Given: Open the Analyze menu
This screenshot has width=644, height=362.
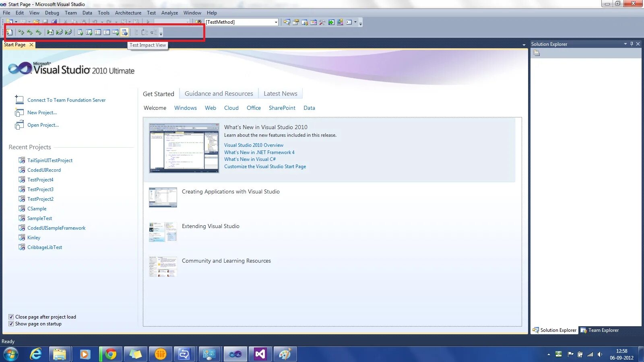Looking at the screenshot, I should point(169,13).
